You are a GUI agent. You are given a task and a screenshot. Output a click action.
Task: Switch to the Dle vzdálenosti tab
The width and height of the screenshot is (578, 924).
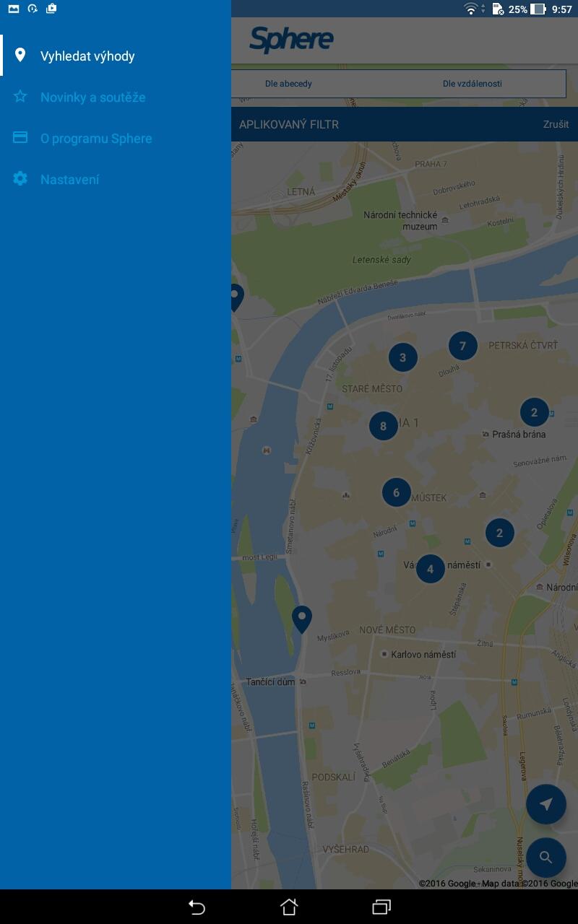tap(472, 84)
